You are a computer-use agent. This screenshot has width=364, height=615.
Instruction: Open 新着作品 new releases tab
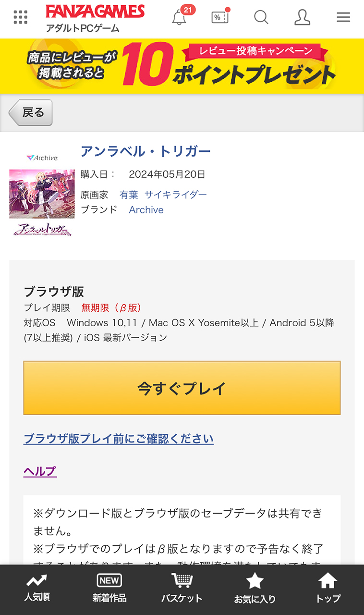coord(109,589)
